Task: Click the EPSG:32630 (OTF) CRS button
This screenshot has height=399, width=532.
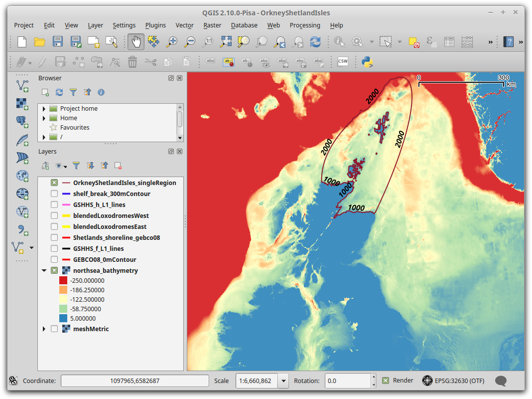Action: (x=453, y=381)
